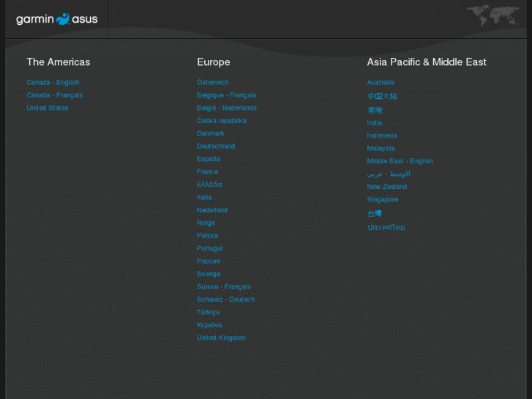Select the Portugal link

[x=209, y=248]
